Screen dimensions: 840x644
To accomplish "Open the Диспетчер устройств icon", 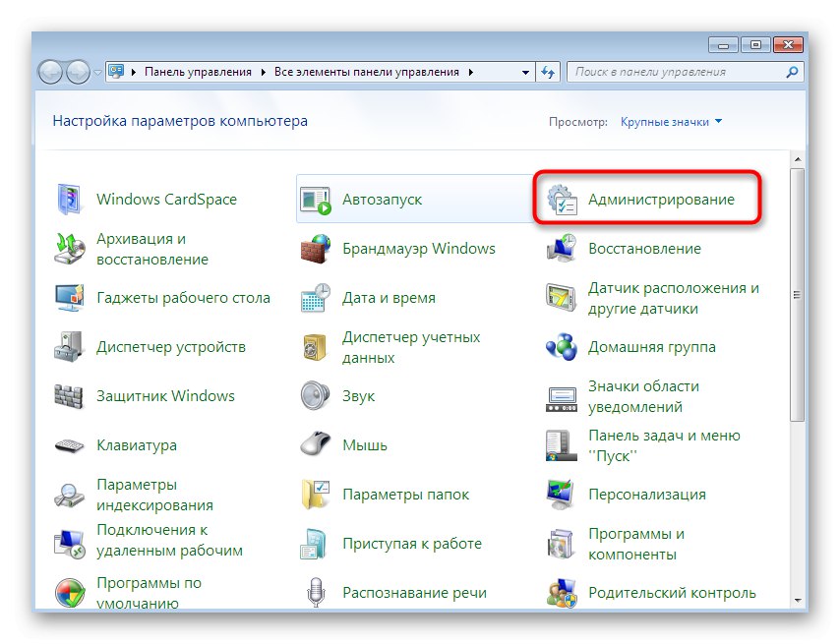I will [69, 347].
